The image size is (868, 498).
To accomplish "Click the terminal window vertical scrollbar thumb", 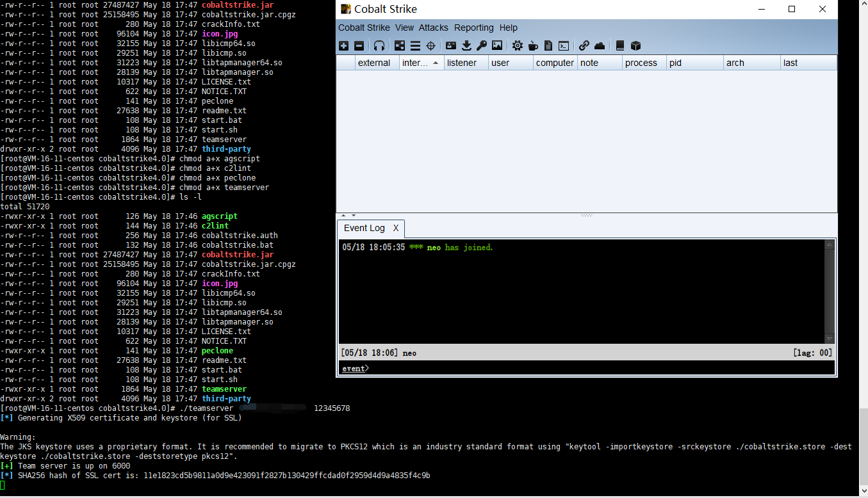I will pos(864,447).
